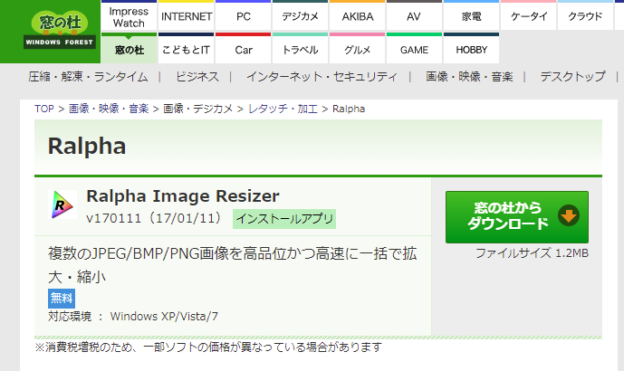Click the version text v170111（17/01/11）
The height and width of the screenshot is (371, 624).
tap(154, 219)
